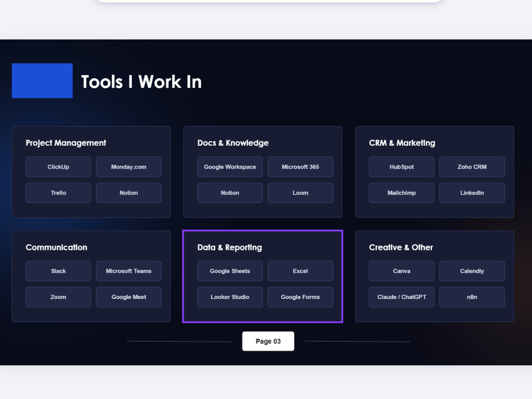532x399 pixels.
Task: Click the HubSpot chip
Action: (x=402, y=167)
